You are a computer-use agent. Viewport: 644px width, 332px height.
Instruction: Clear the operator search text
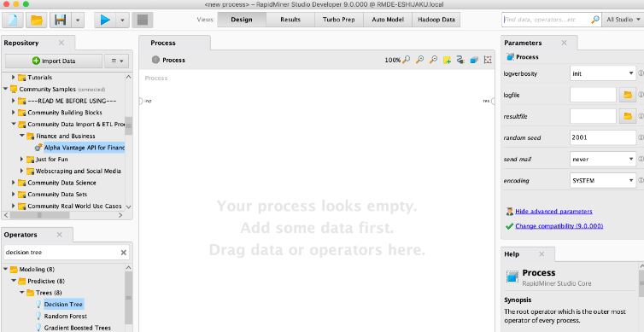point(123,253)
